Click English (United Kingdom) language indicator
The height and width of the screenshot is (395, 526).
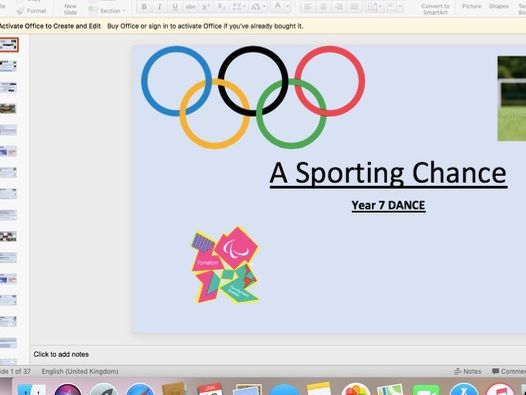(x=80, y=371)
